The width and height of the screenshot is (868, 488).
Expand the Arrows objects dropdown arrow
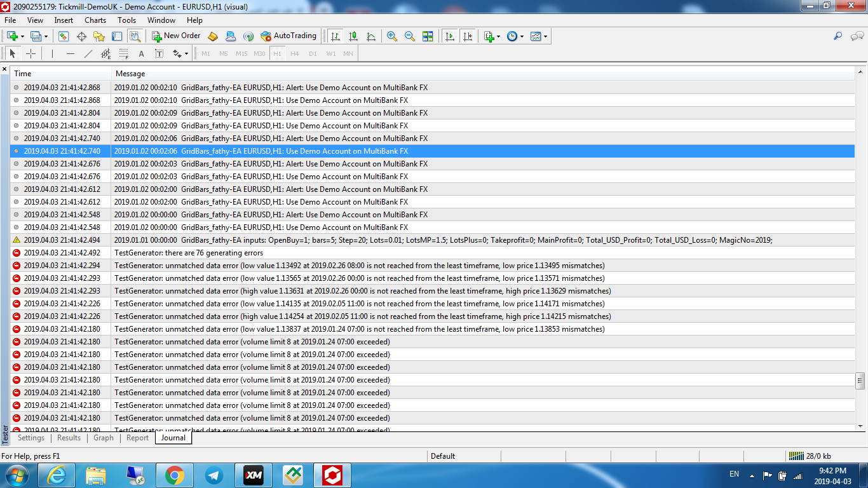[x=186, y=54]
